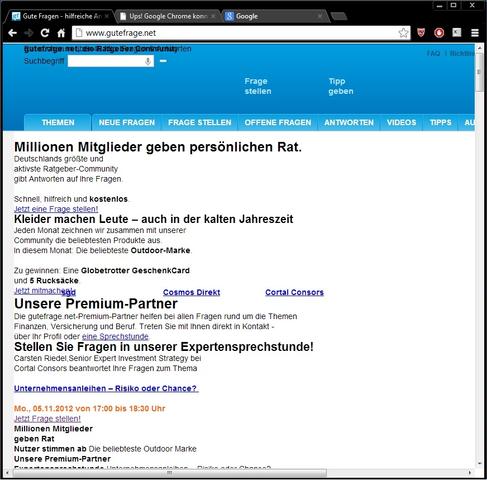Click the 'Jetzt Frage stellen!' link
Screen dimensions: 487x480
click(x=47, y=418)
